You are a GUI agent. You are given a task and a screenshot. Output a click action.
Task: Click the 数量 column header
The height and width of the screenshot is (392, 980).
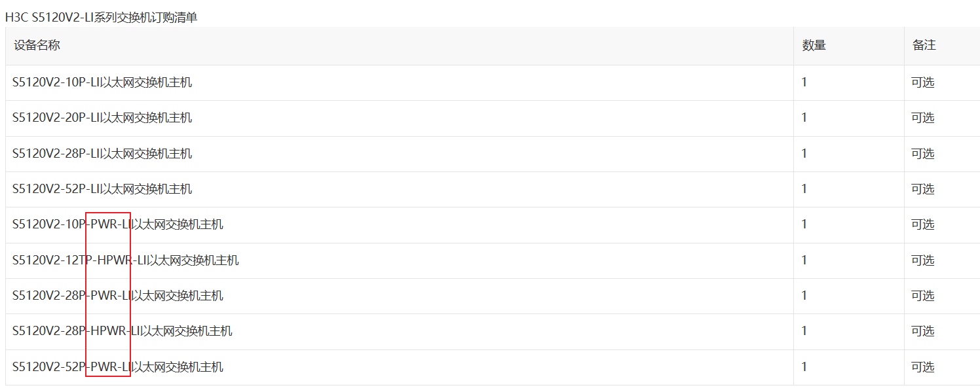[814, 45]
